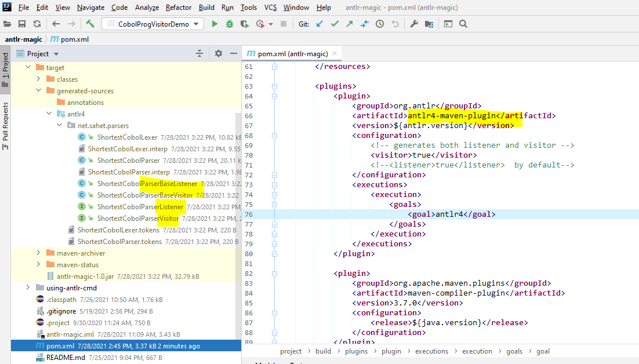Update project from Git with blue arrow
Screen dimensions: 639x364
coord(319,24)
